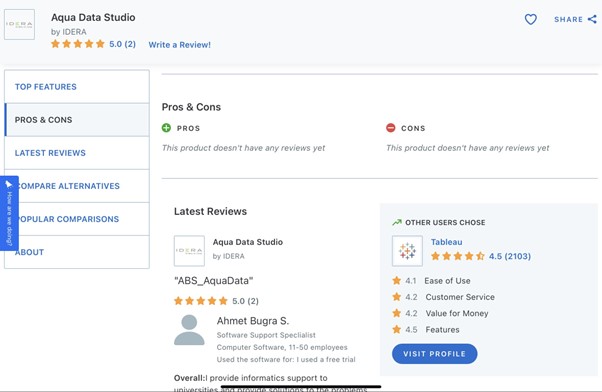Click 'Computer Software, 11-50 employees' text
602x392 pixels.
[x=282, y=347]
